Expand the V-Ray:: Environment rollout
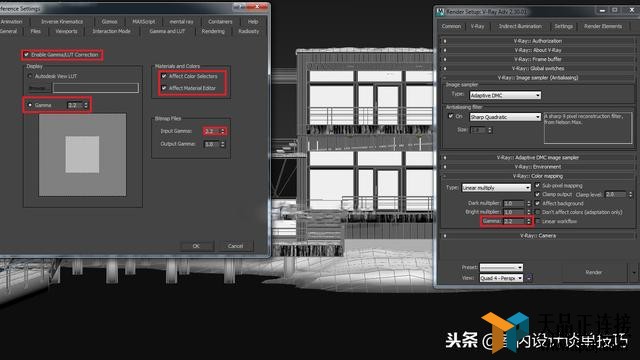The width and height of the screenshot is (640, 360). pyautogui.click(x=537, y=167)
